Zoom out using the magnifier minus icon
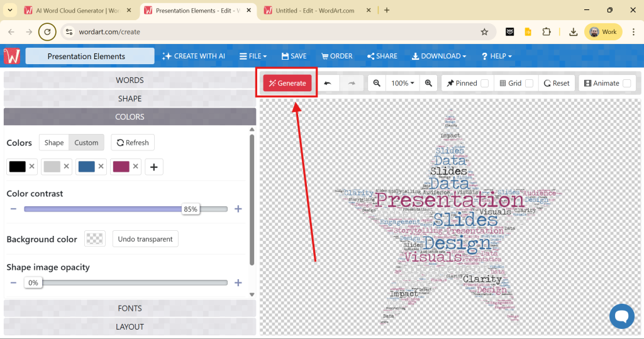Screen dimensions: 644x339 (x=376, y=83)
